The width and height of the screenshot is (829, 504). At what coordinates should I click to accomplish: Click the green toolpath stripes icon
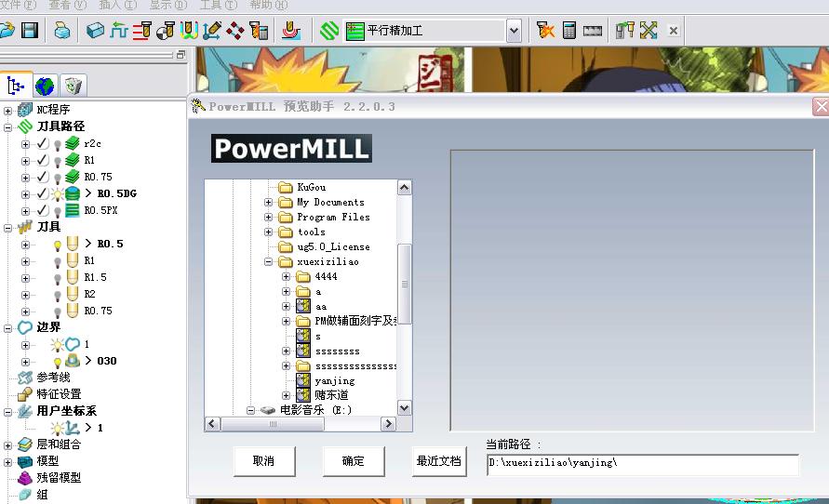tap(329, 30)
